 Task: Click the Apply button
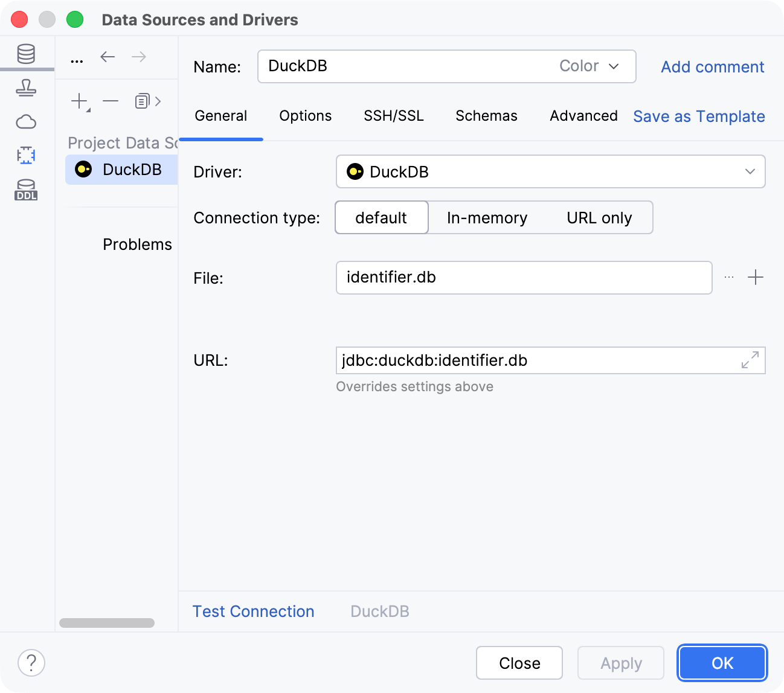pyautogui.click(x=621, y=663)
